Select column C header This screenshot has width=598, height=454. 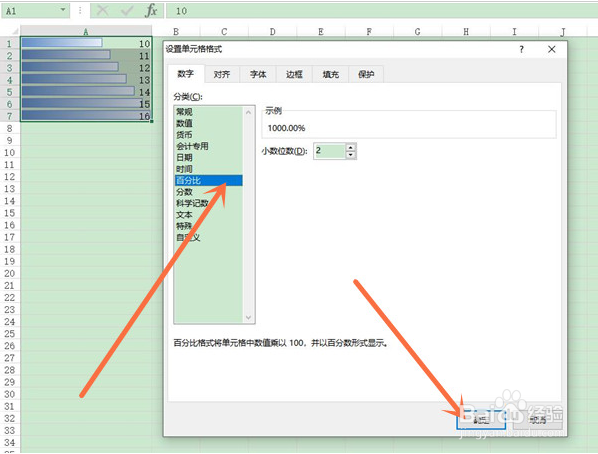(224, 31)
